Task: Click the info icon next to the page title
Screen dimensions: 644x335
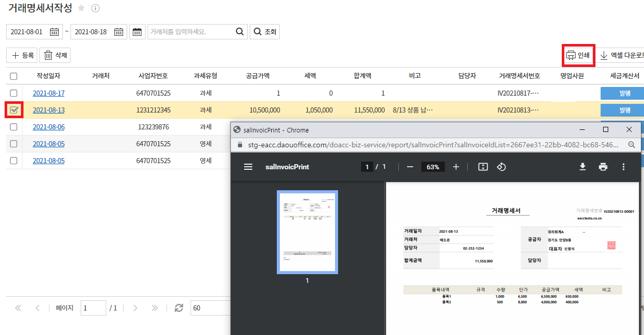Action: [x=95, y=8]
